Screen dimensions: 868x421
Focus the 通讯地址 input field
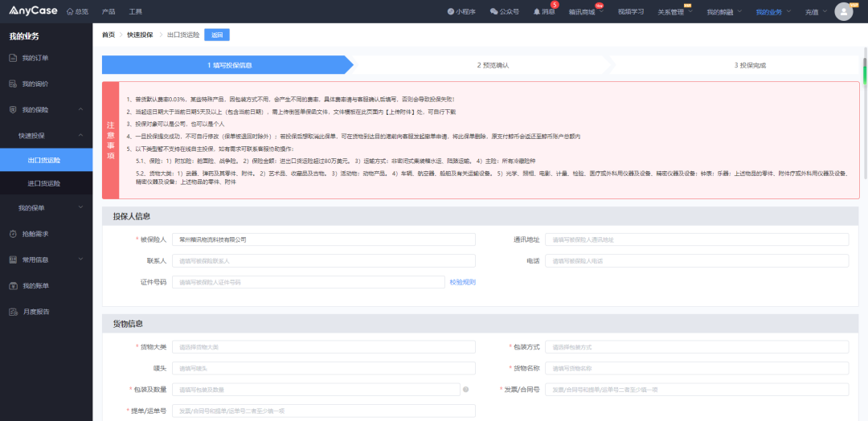click(x=697, y=239)
